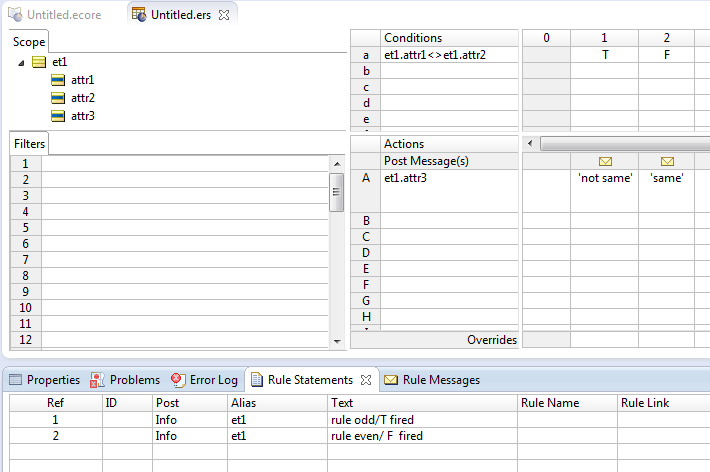Click the filters list scroll-up arrow
710x472 pixels.
[337, 164]
